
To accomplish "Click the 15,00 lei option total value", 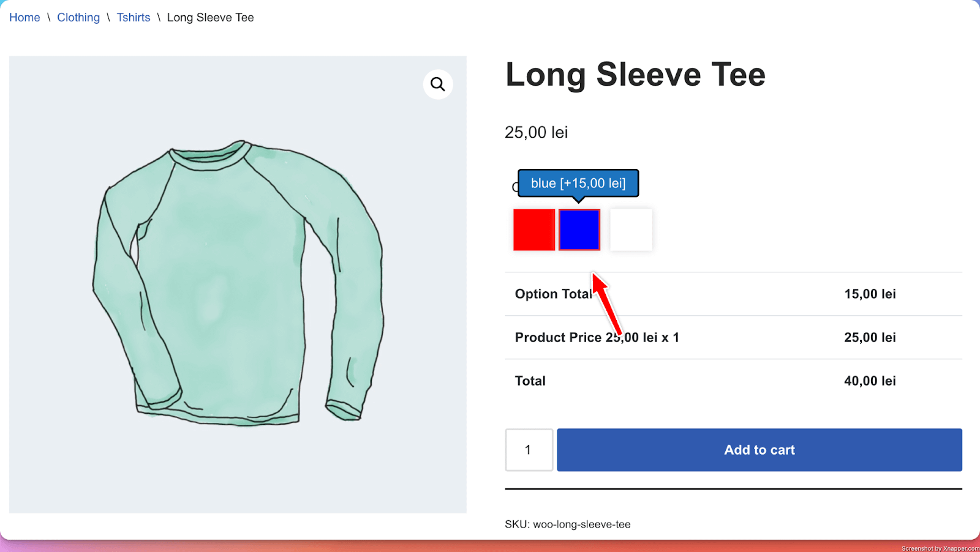I will (870, 294).
